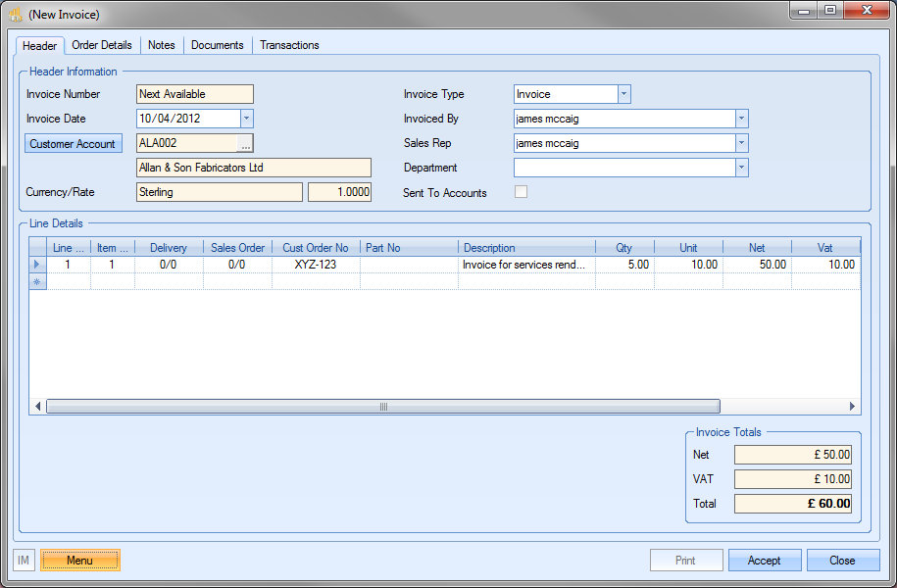
Task: Open the Transactions tab
Action: tap(289, 45)
